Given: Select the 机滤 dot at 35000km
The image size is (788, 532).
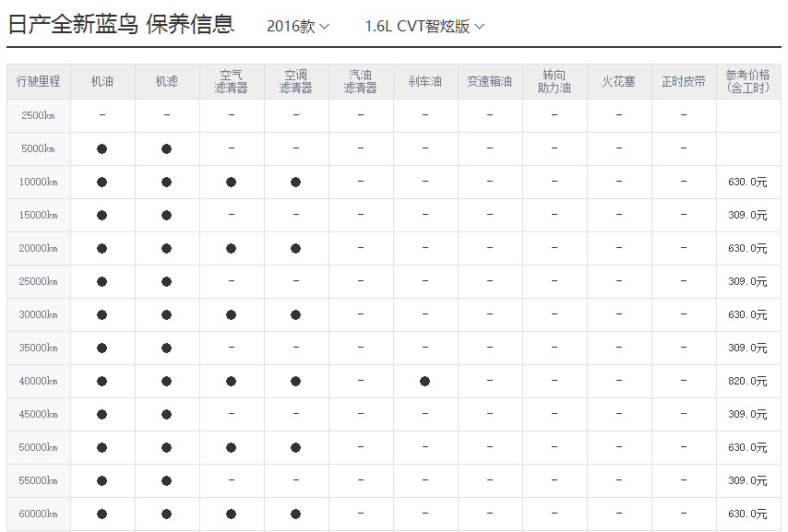Looking at the screenshot, I should tap(166, 348).
